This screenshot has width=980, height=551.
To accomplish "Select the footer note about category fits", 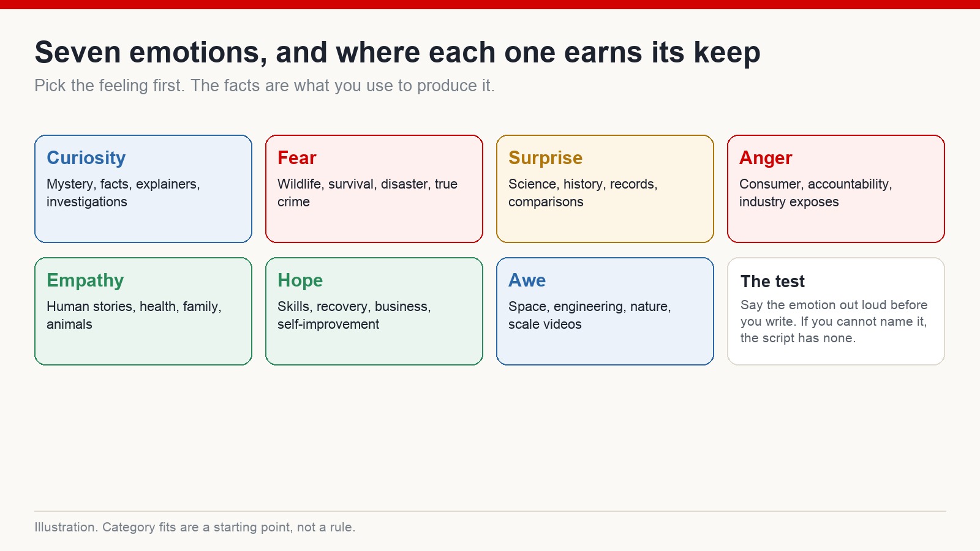I will (195, 527).
